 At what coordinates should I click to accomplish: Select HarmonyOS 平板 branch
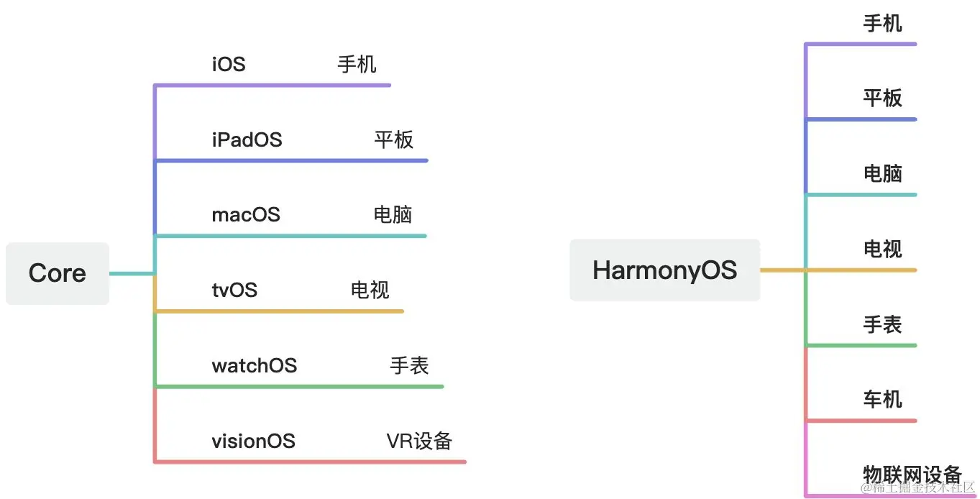click(x=882, y=99)
